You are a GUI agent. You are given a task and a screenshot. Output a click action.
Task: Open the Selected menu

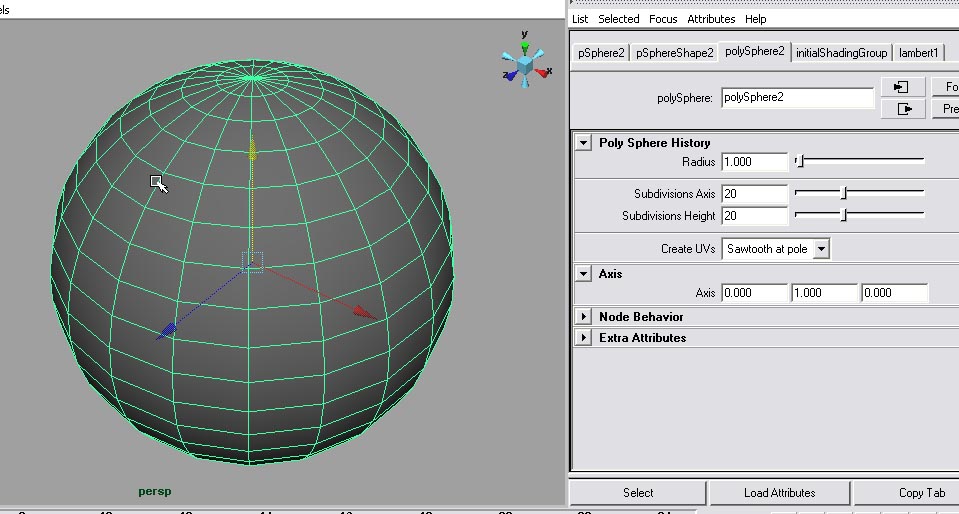click(618, 19)
